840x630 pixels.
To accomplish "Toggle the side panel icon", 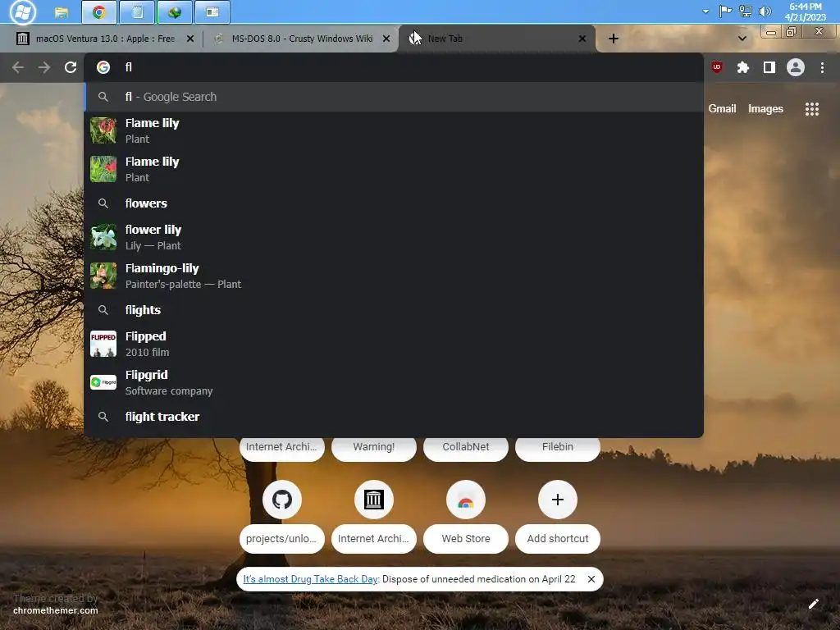I will (x=769, y=67).
